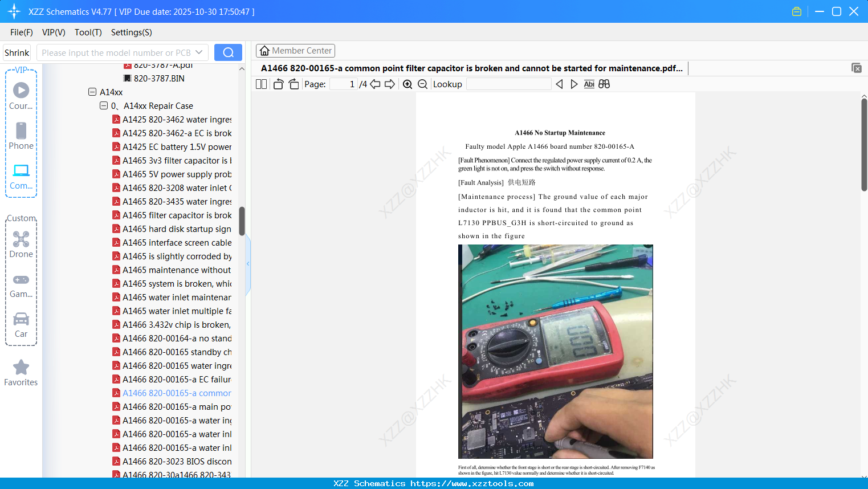
Task: Open A1465 system is broken case
Action: pos(177,283)
